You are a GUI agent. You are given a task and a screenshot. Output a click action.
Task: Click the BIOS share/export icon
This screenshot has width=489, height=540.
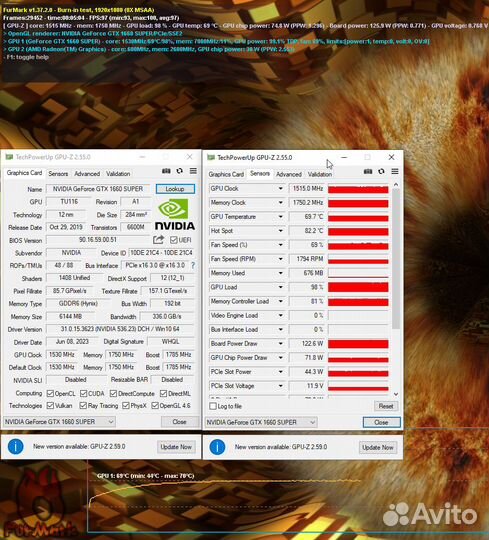pyautogui.click(x=158, y=240)
